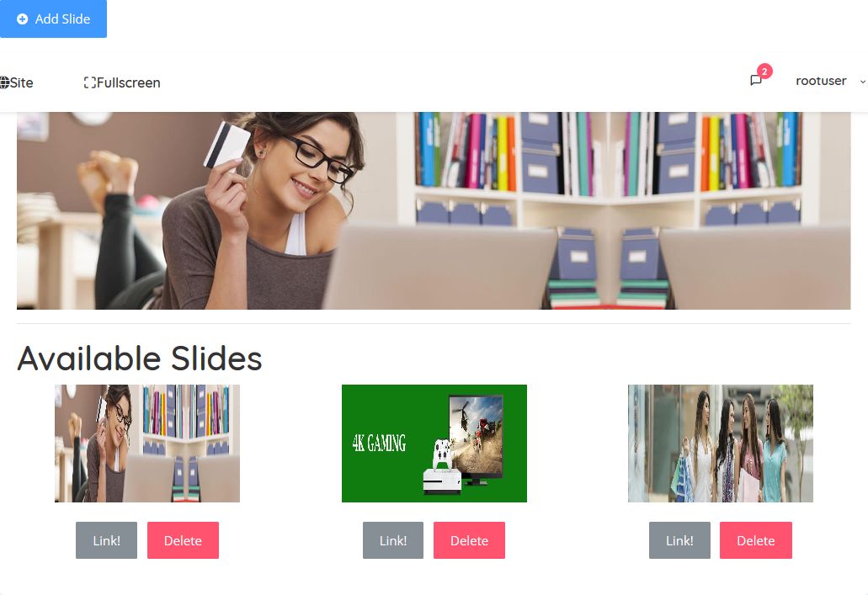Image resolution: width=868 pixels, height=595 pixels.
Task: Click Link! under the shopping women slide
Action: pyautogui.click(x=679, y=540)
